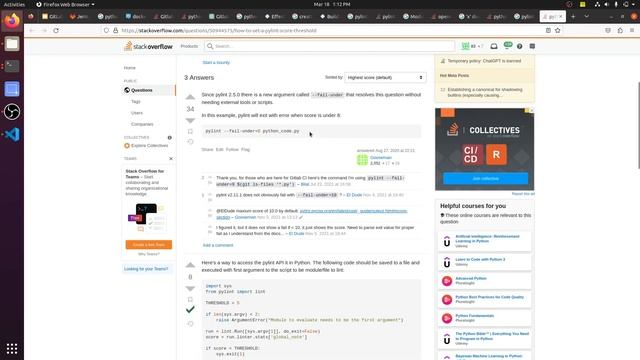
Task: Show Applications grid in the dock
Action: click(x=12, y=349)
